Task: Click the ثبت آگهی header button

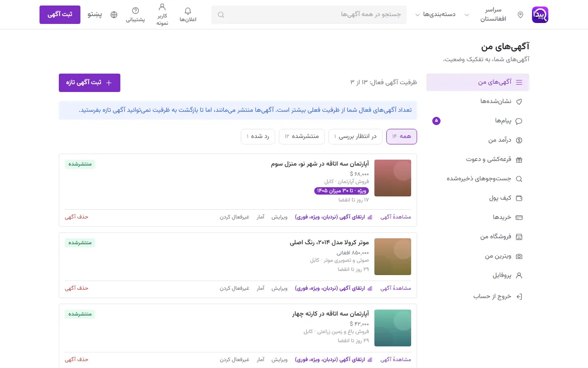Action: (x=60, y=15)
